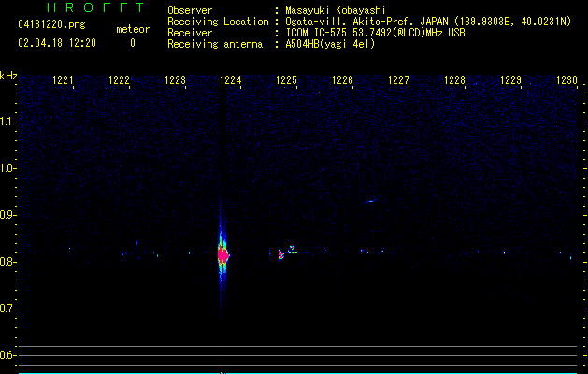The image size is (588, 374).
Task: Click the 0.6 kHz frequency label
Action: [8, 355]
